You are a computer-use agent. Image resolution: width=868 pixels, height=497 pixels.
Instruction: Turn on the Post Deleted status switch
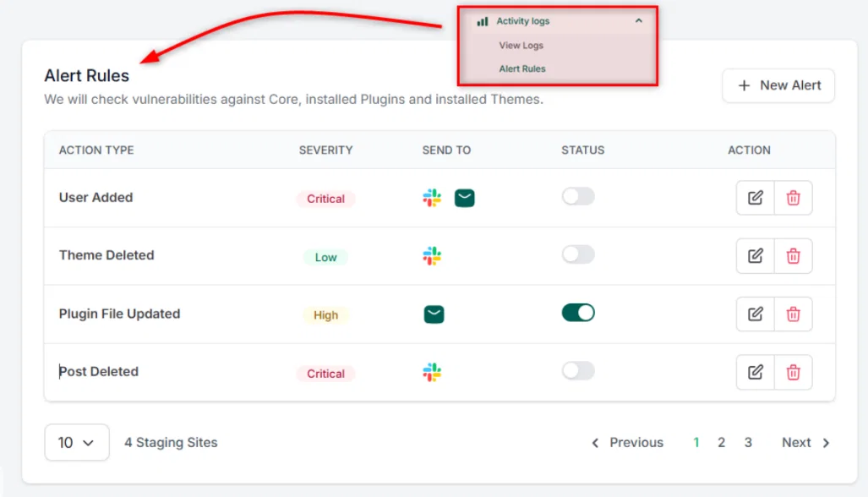click(578, 370)
